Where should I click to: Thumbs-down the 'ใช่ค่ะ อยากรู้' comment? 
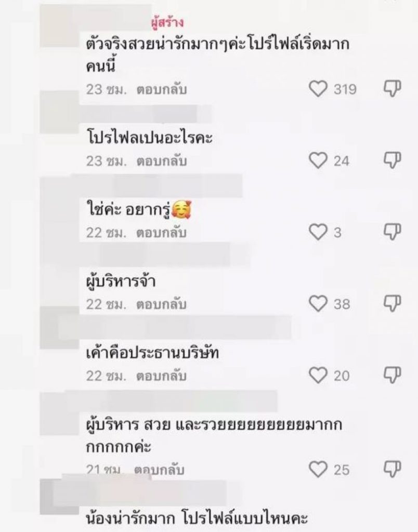tap(392, 232)
